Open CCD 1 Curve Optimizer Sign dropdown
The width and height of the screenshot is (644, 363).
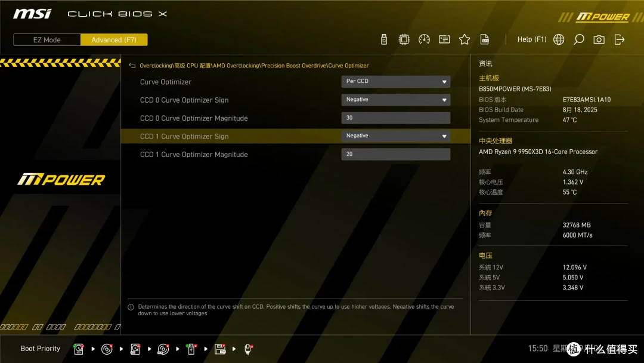395,136
